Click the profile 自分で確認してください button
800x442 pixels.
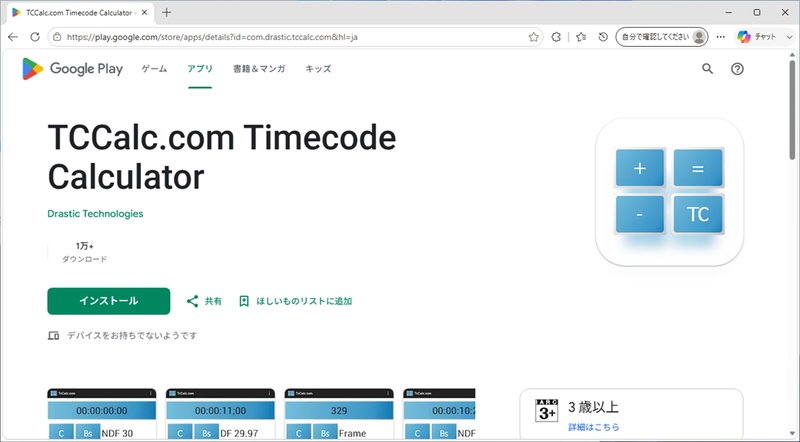pyautogui.click(x=662, y=37)
